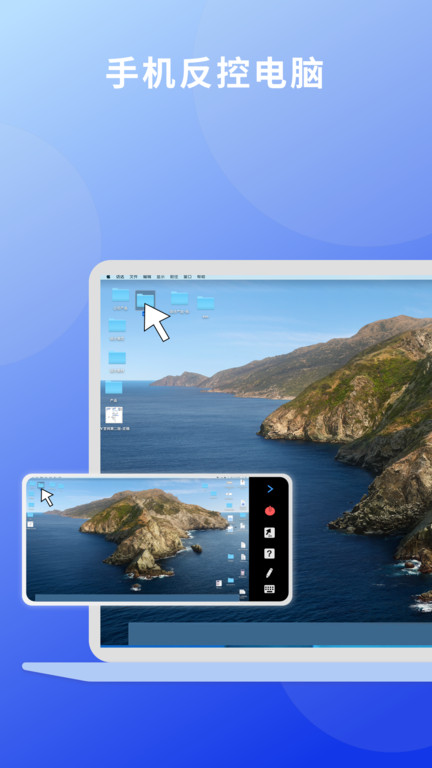Open the question mark help icon
Screen dimensions: 432x768
point(269,553)
